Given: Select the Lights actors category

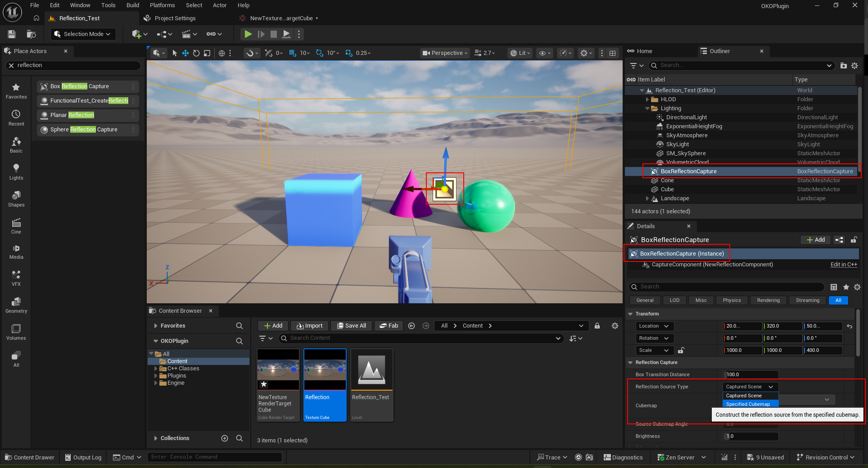Looking at the screenshot, I should point(16,172).
